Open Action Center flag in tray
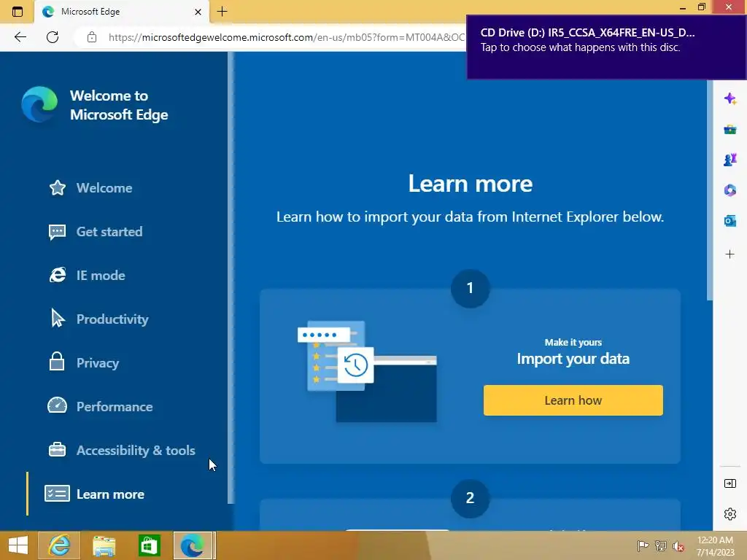This screenshot has height=560, width=747. [643, 545]
